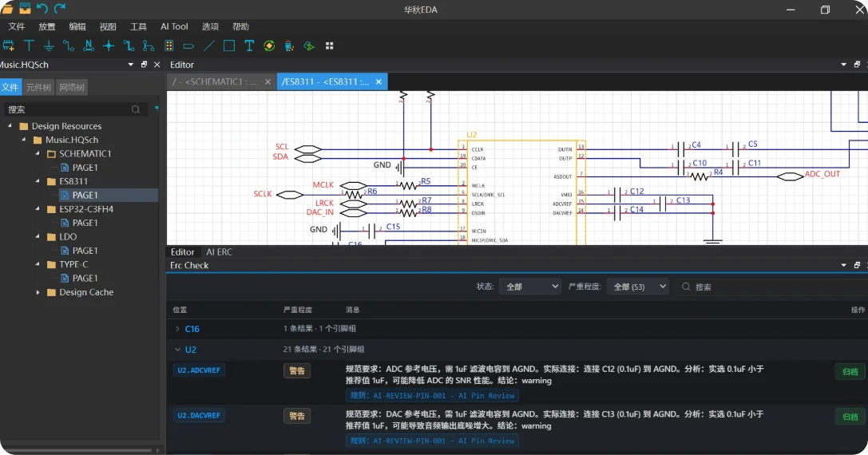Viewport: 868px width, 455px height.
Task: Select the power symbol T tool
Action: pyautogui.click(x=29, y=46)
